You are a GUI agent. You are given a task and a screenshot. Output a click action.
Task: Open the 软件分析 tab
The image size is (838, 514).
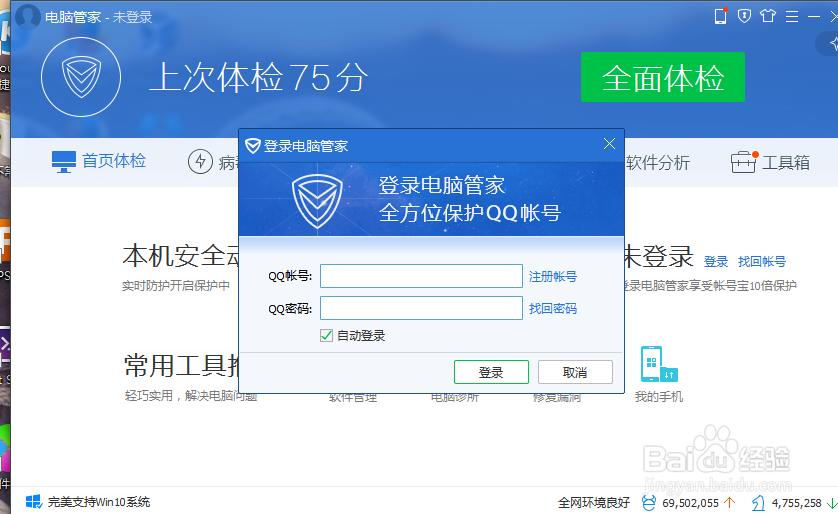(657, 162)
